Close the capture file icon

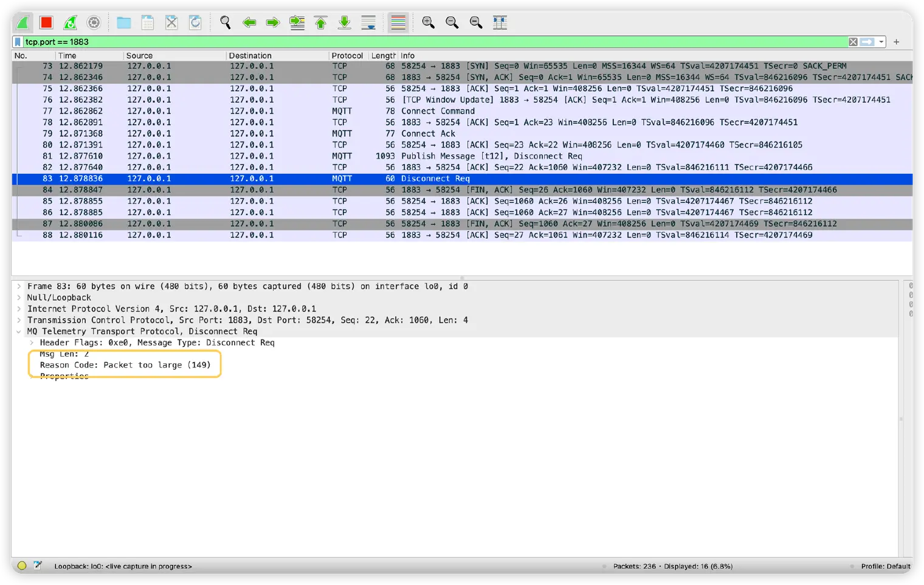(x=171, y=22)
